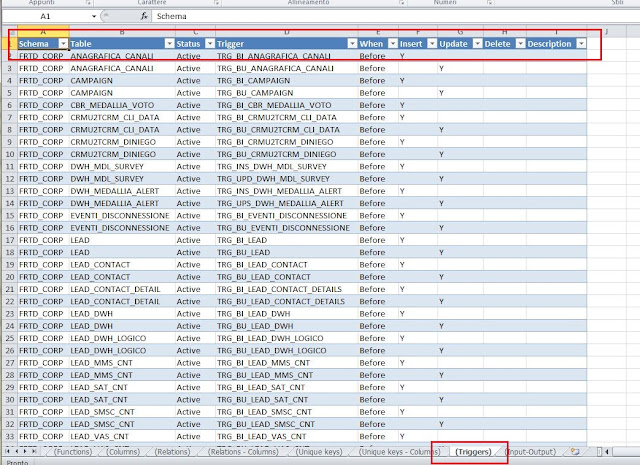Select row 10 header
The height and width of the screenshot is (465, 640).
tap(9, 154)
